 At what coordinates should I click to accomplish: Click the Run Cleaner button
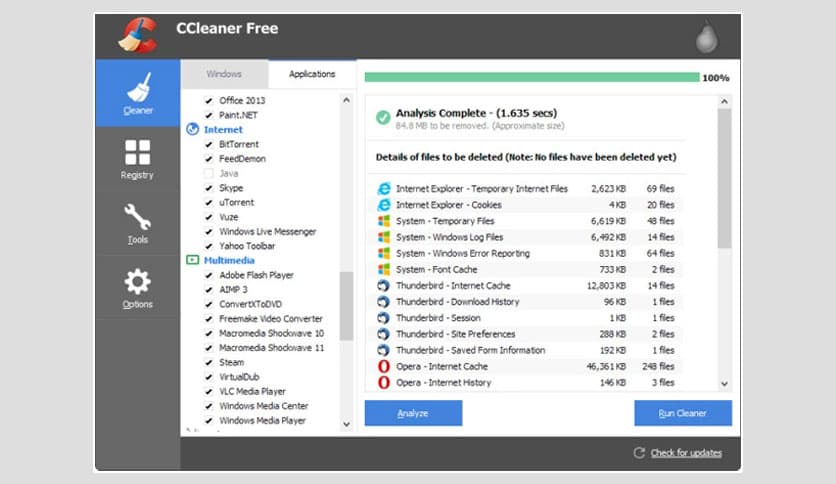coord(682,413)
